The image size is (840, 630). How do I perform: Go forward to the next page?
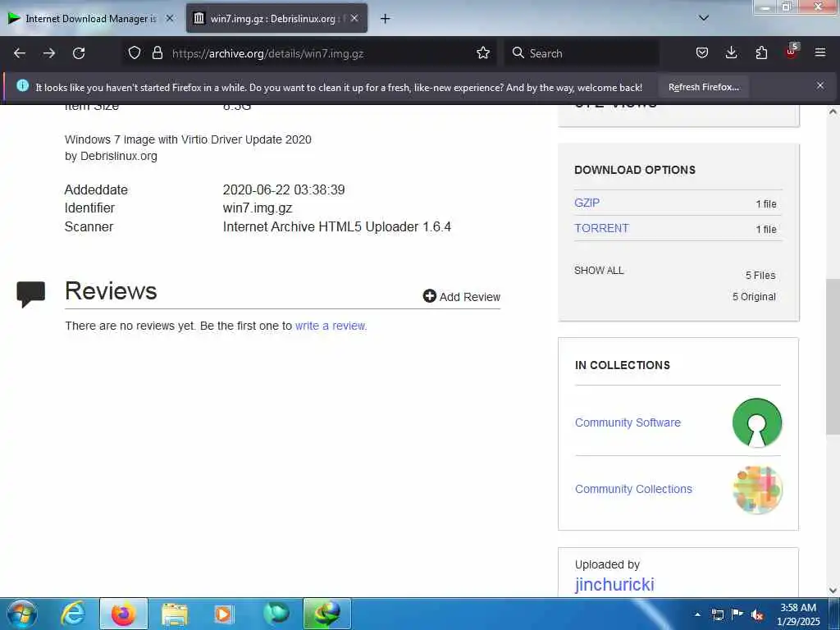[x=49, y=53]
